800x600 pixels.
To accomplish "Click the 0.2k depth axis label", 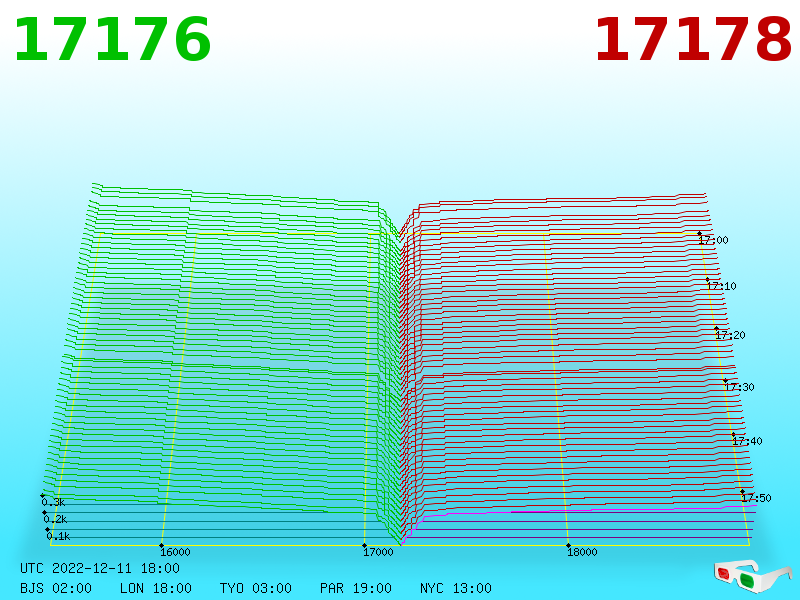I will point(55,519).
